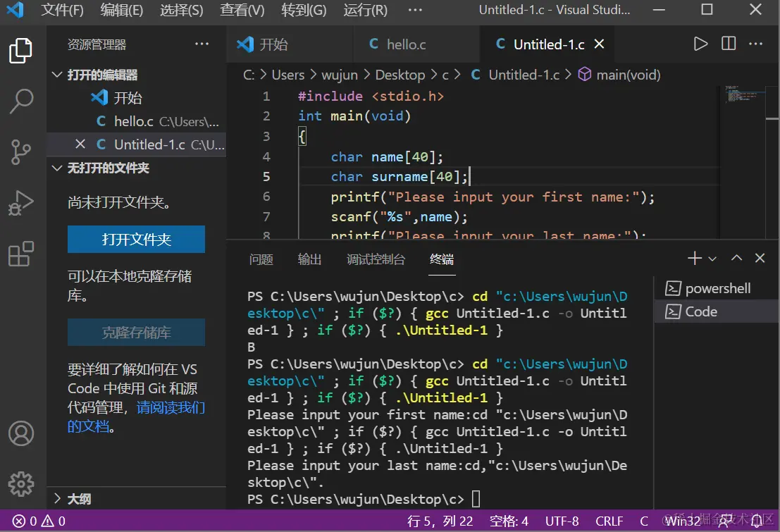Screen dimensions: 780x532
Task: Open Source Control view icon
Action: pos(21,151)
